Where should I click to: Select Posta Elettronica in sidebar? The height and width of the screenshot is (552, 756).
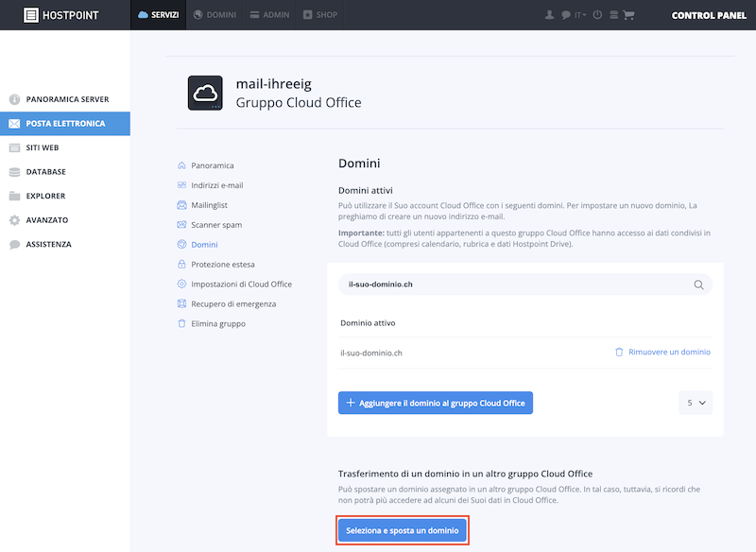point(65,124)
